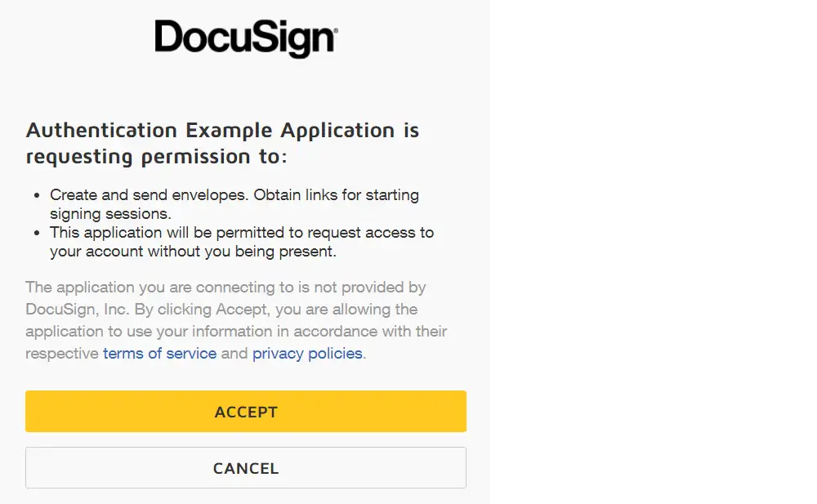Accept the permission request

[x=245, y=411]
